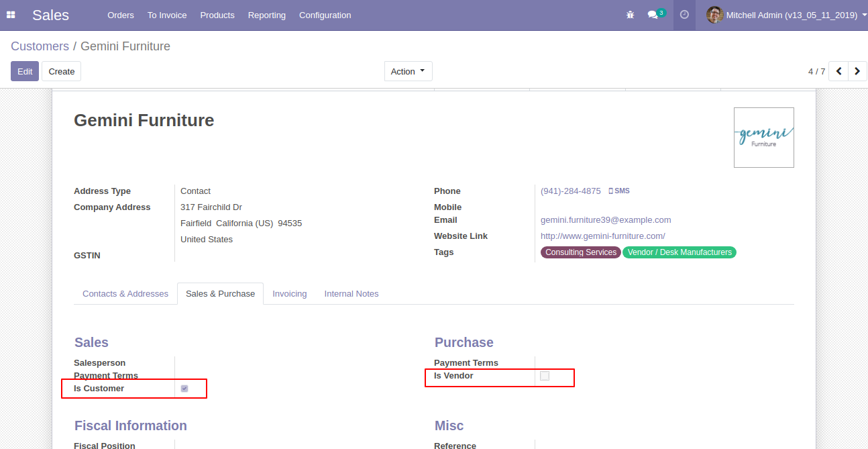Switch to Contacts & Addresses tab
Image resolution: width=868 pixels, height=449 pixels.
click(x=125, y=294)
